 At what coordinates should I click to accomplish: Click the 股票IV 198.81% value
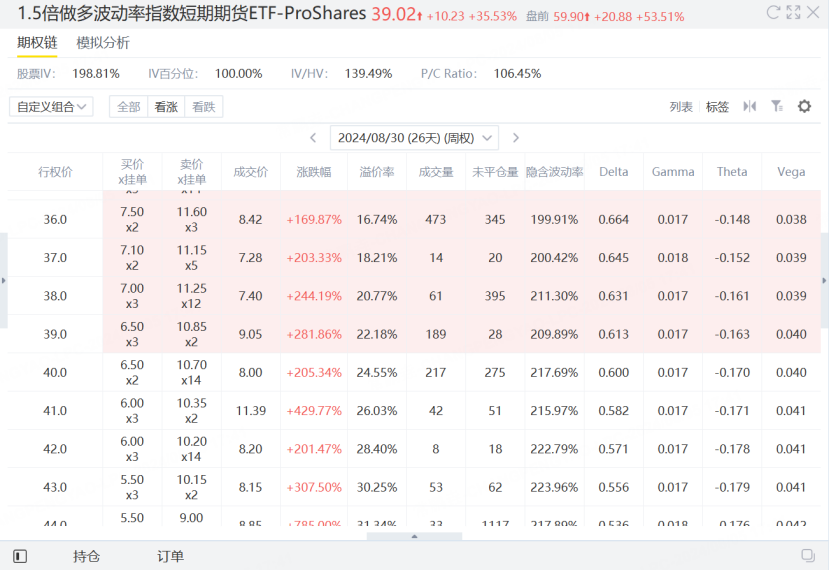click(x=96, y=74)
